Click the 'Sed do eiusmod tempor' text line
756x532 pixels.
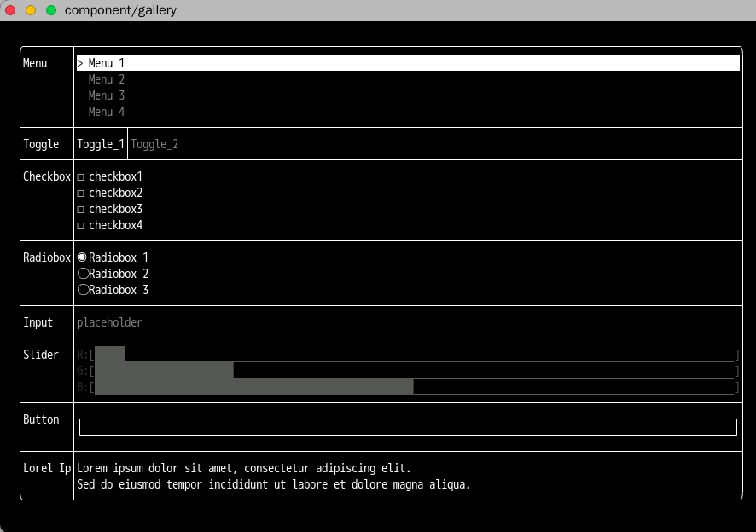[x=274, y=484]
